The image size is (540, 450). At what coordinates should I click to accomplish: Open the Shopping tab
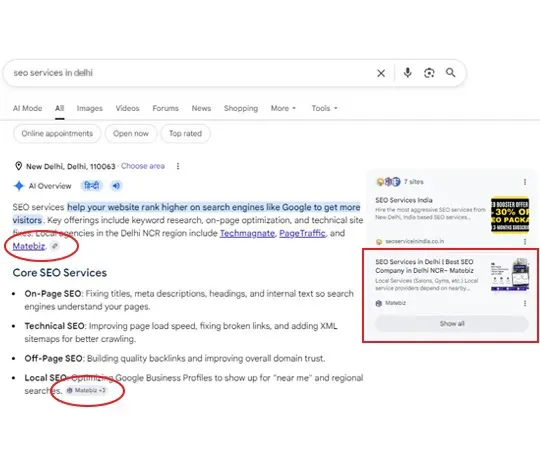click(x=241, y=108)
